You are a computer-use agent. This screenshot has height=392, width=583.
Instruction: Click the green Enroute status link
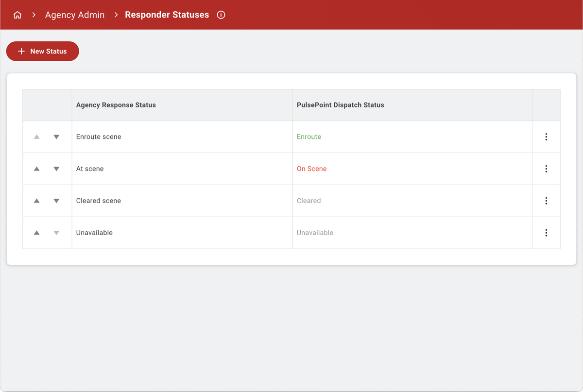pos(309,136)
